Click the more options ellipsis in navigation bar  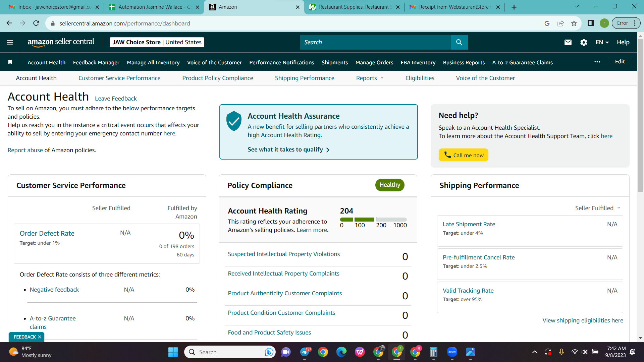(x=597, y=62)
